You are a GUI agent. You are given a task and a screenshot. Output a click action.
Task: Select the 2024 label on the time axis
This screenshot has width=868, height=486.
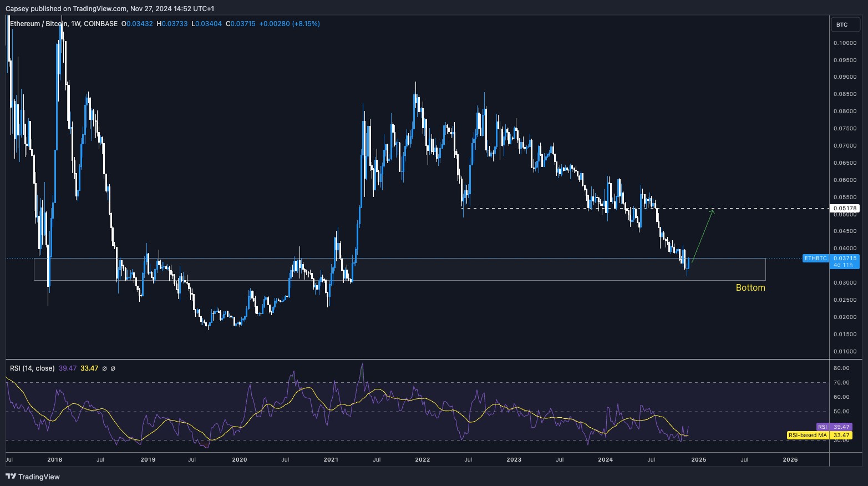click(605, 460)
